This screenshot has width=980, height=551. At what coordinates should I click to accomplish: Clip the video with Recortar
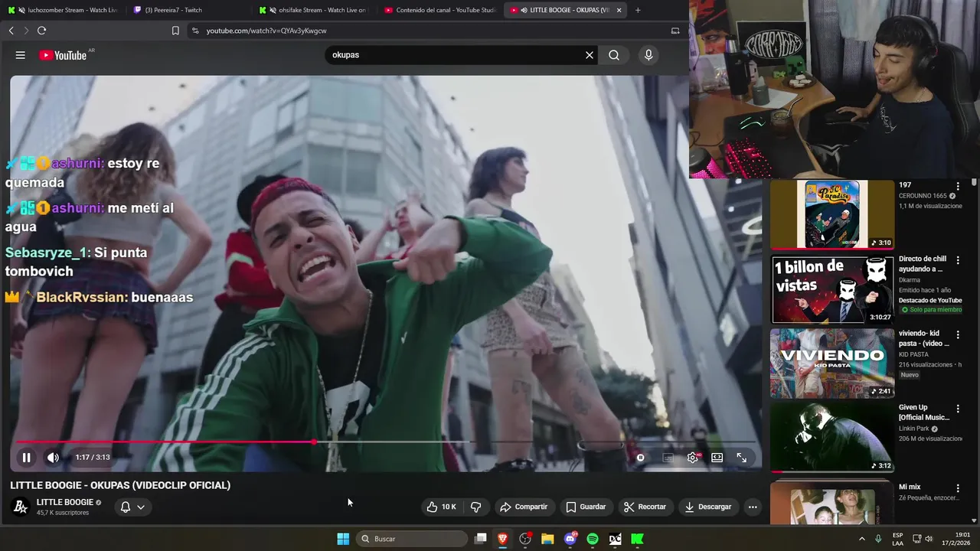point(645,507)
